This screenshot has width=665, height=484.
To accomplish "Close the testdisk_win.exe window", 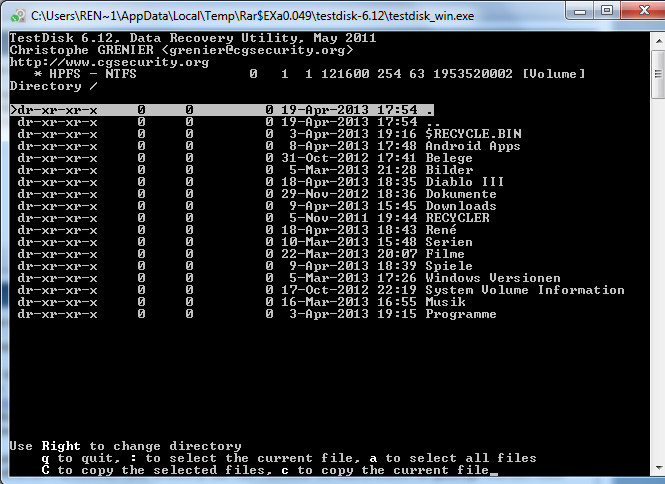I will [644, 11].
